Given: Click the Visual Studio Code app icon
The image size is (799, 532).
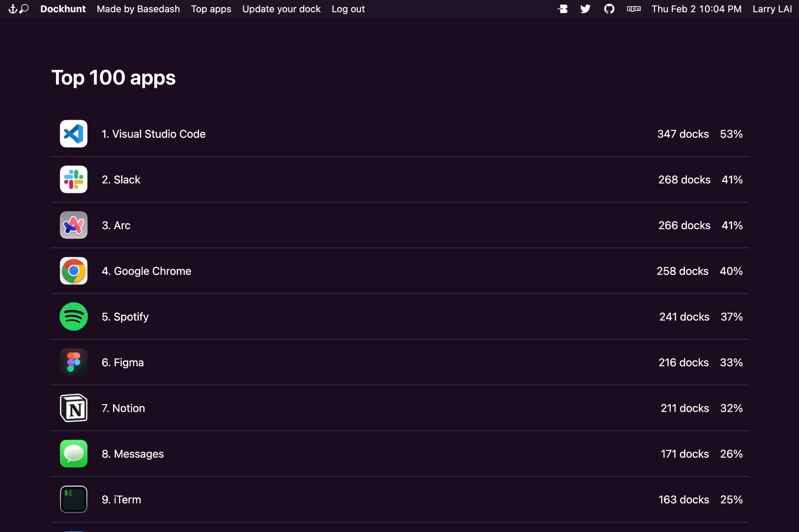Looking at the screenshot, I should tap(74, 134).
